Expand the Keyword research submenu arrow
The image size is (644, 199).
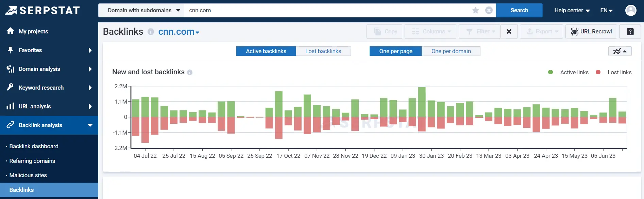(x=90, y=88)
